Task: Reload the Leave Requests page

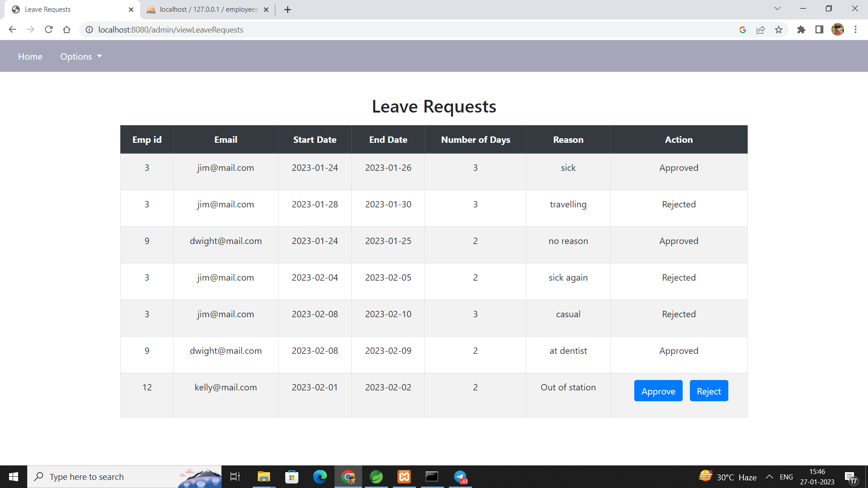Action: pos(48,29)
